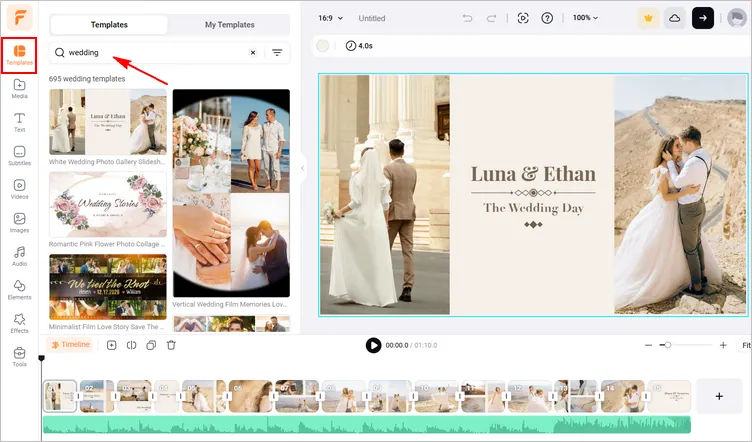The image size is (752, 442).
Task: Click The Wedding Day subtitle text
Action: [533, 208]
